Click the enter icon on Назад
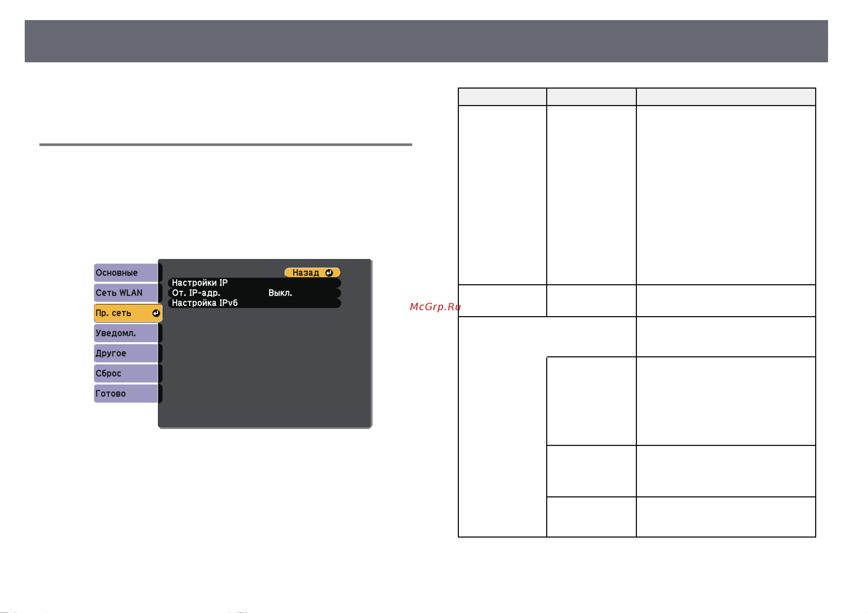 pos(329,273)
